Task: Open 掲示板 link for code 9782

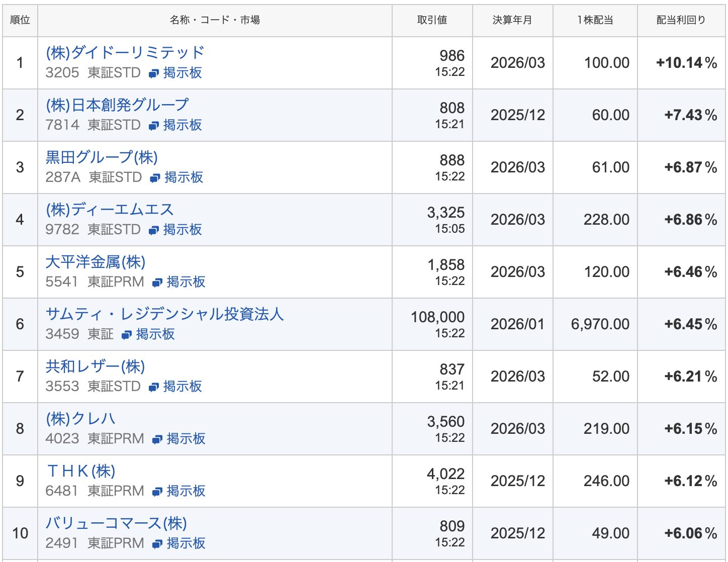Action: (183, 230)
